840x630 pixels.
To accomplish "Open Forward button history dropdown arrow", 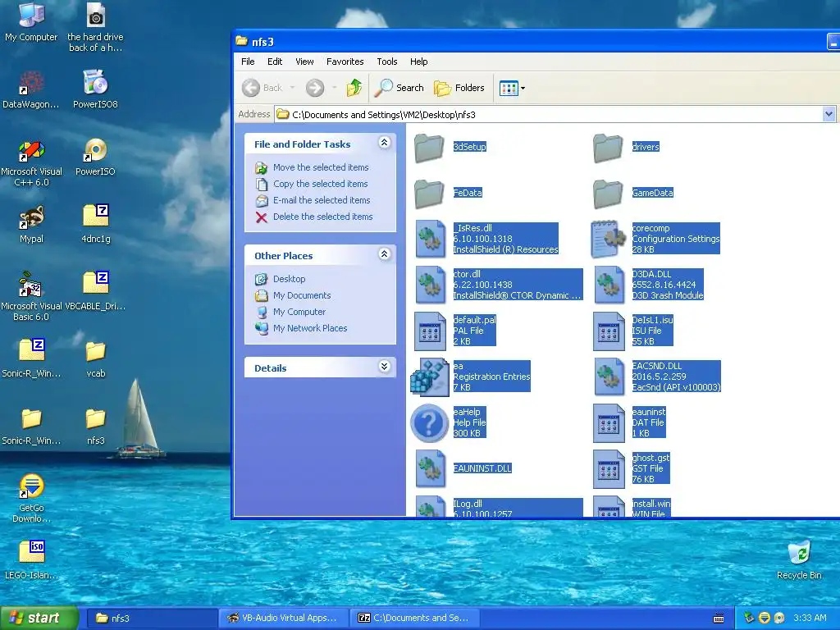I will [335, 87].
